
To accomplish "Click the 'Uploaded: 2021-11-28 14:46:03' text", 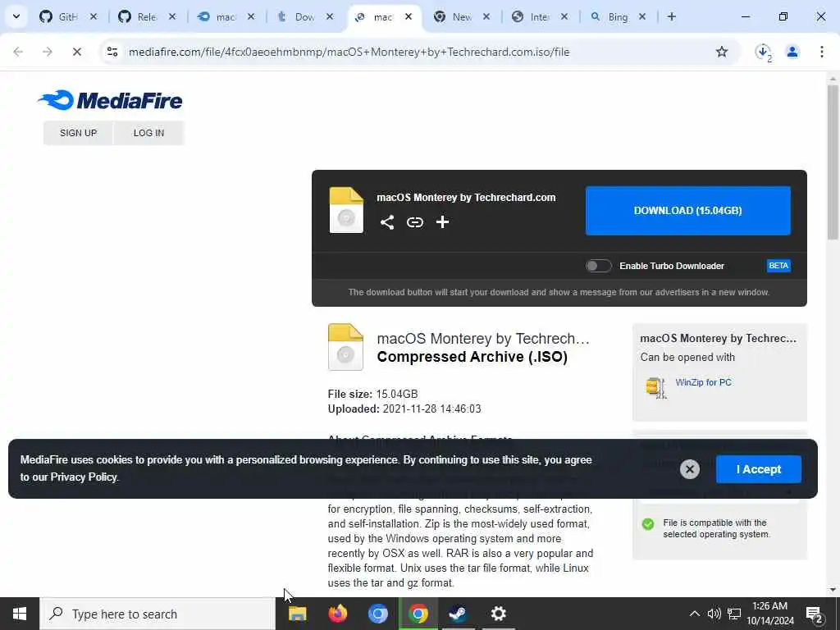I will click(404, 409).
